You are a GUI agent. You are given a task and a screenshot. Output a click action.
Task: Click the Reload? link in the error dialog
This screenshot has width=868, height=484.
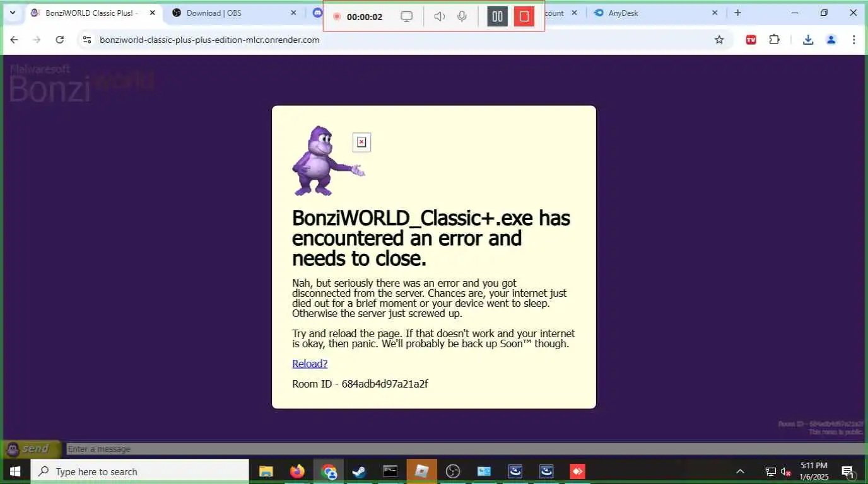pos(310,364)
